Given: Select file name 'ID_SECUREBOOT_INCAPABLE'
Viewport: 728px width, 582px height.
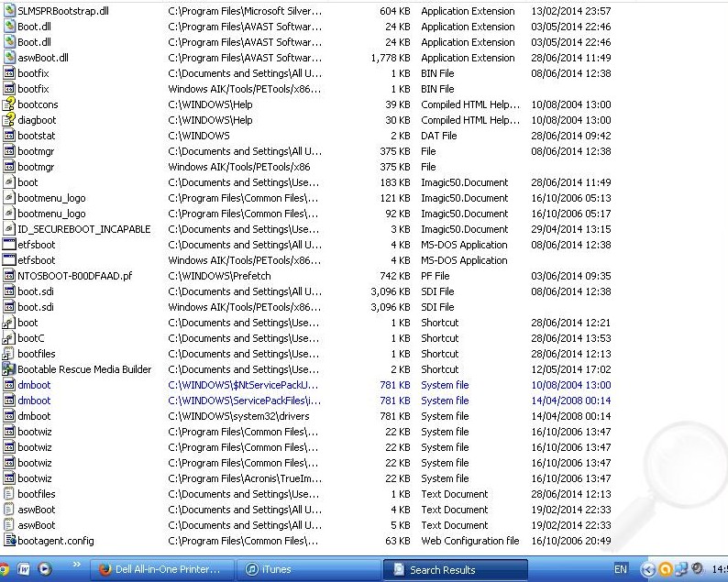Looking at the screenshot, I should coord(84,229).
